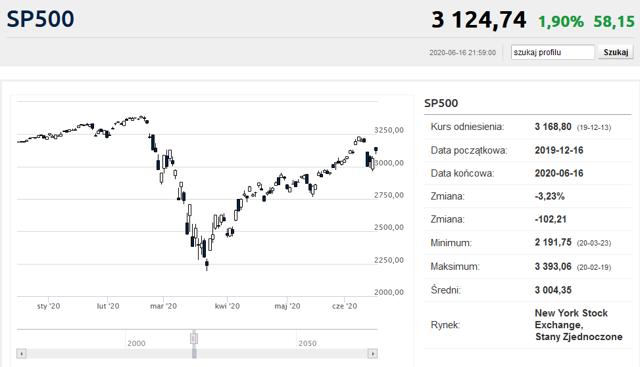Screen dimensions: 640x367
Task: Click the chart scrollbar right arrow
Action: tap(372, 354)
